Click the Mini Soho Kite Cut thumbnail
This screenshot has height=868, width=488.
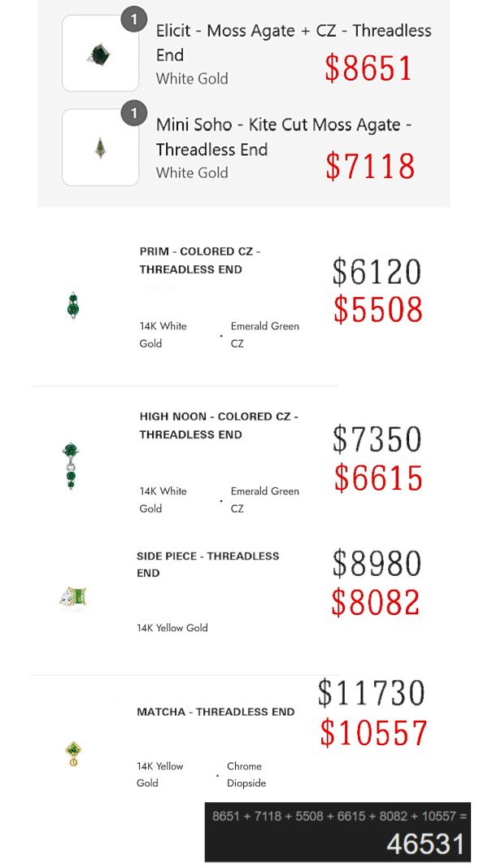point(100,147)
